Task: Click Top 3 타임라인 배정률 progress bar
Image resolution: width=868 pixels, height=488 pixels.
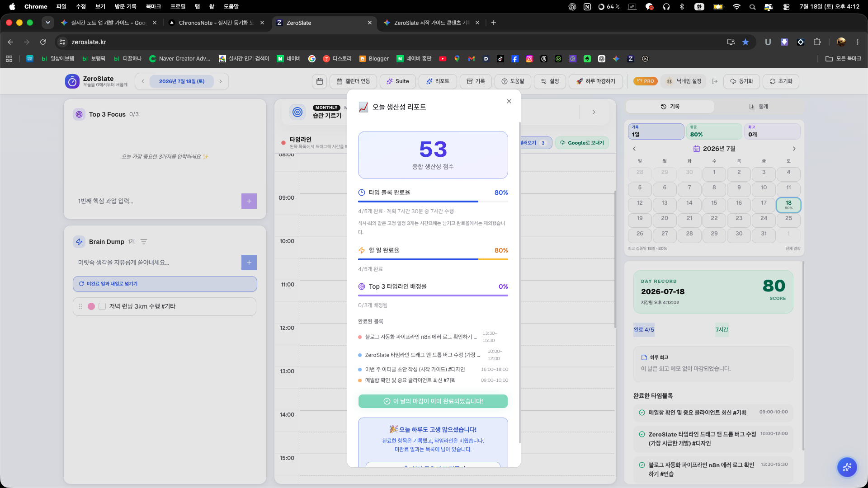Action: (433, 296)
